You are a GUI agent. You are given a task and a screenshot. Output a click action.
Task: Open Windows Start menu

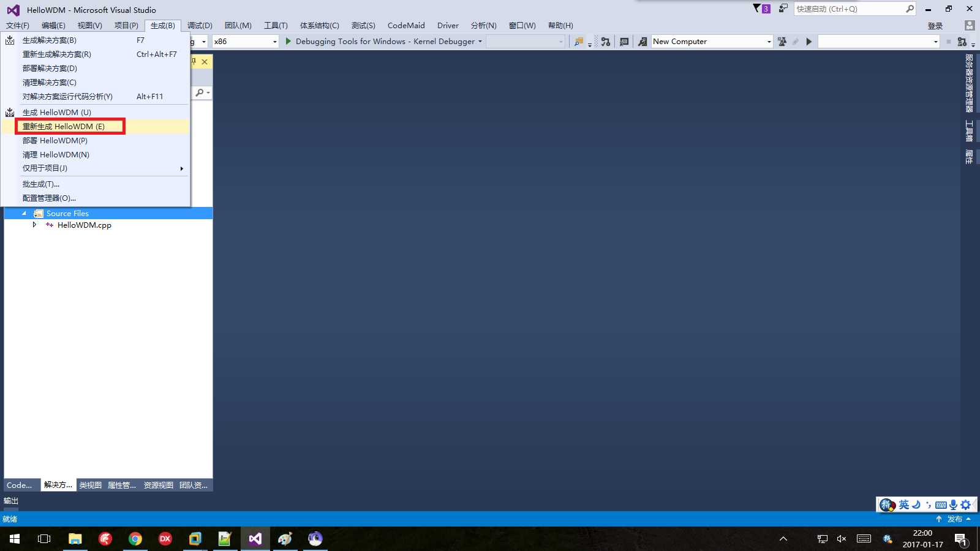(x=15, y=539)
